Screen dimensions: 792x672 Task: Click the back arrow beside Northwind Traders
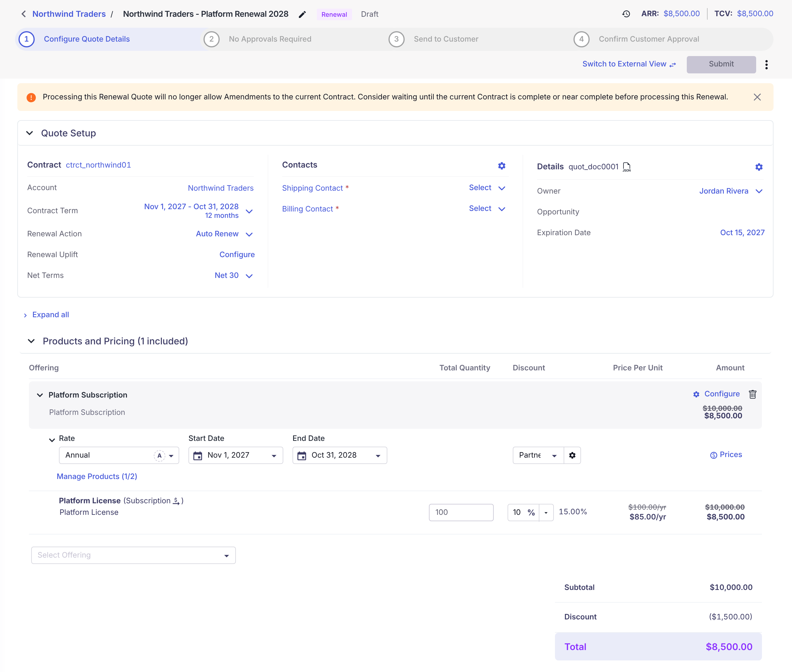[24, 14]
